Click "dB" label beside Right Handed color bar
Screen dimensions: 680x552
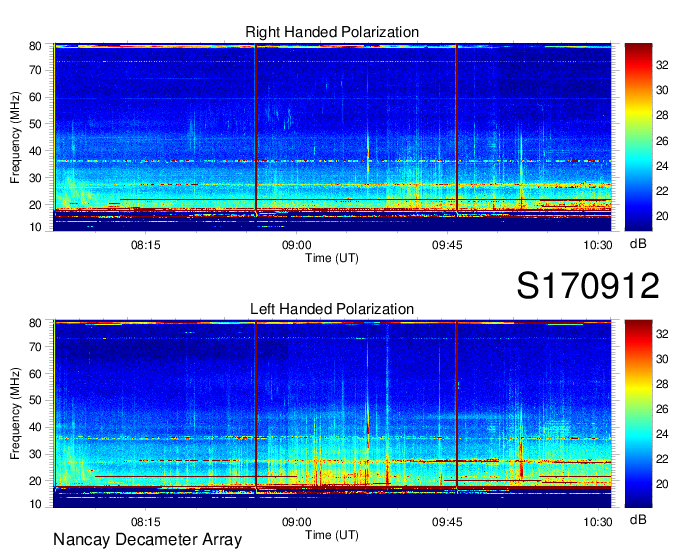pos(638,244)
